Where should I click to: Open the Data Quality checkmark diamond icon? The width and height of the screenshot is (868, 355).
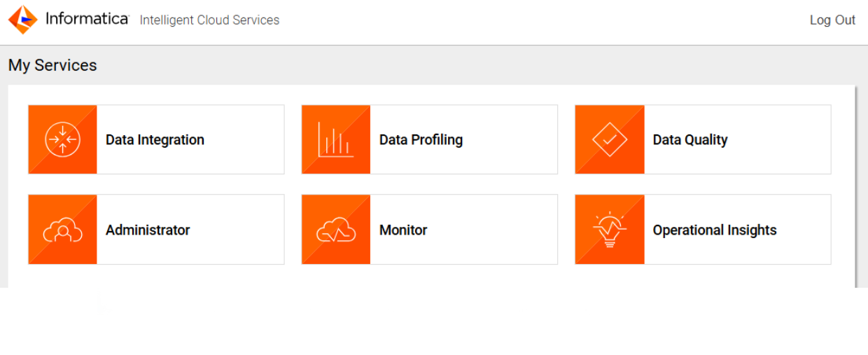point(610,139)
